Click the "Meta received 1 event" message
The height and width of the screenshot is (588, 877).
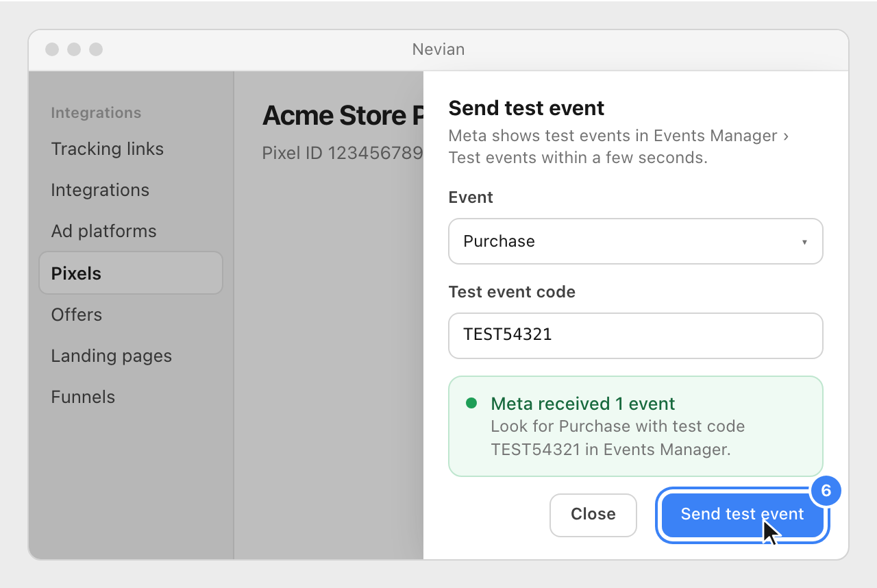583,404
